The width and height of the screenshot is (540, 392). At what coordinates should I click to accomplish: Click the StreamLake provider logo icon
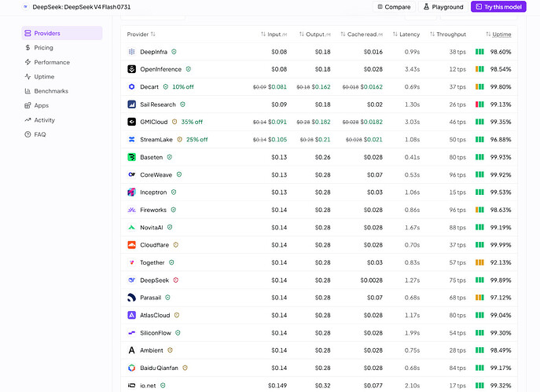point(131,139)
